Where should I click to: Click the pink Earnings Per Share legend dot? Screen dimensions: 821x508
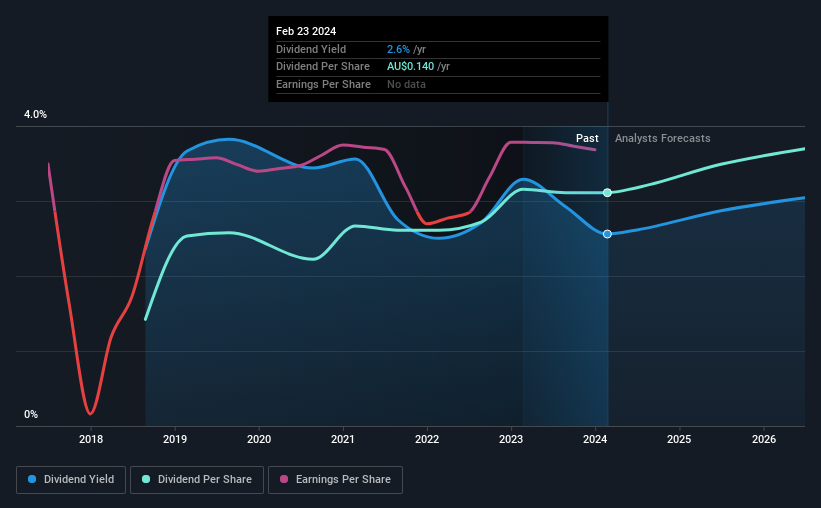pos(284,479)
